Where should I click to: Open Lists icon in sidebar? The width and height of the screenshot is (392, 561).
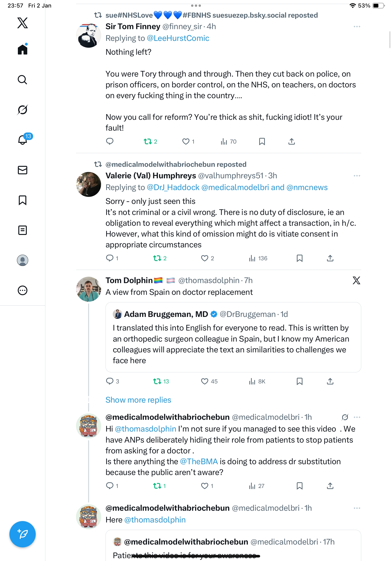(23, 230)
